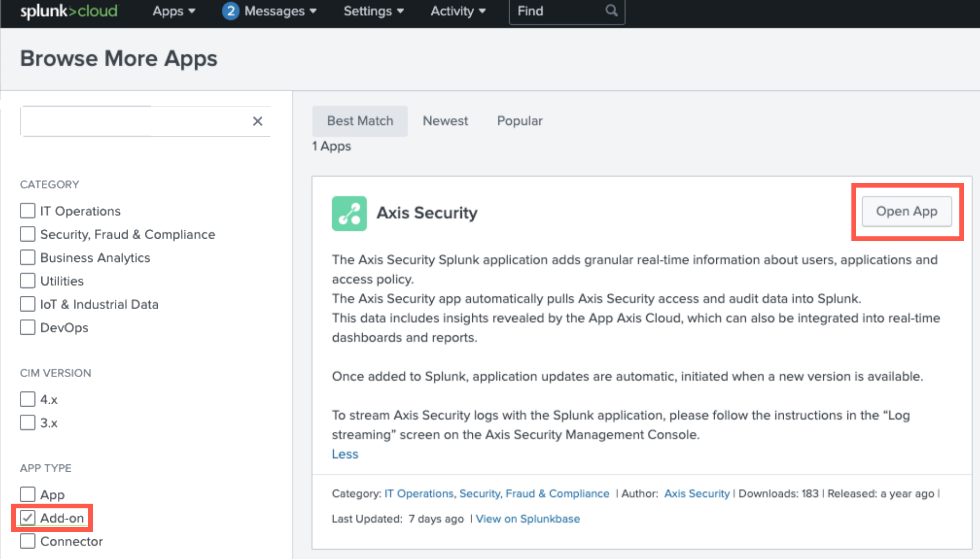Open the Messages dropdown menu
This screenshot has width=980, height=559.
[280, 11]
